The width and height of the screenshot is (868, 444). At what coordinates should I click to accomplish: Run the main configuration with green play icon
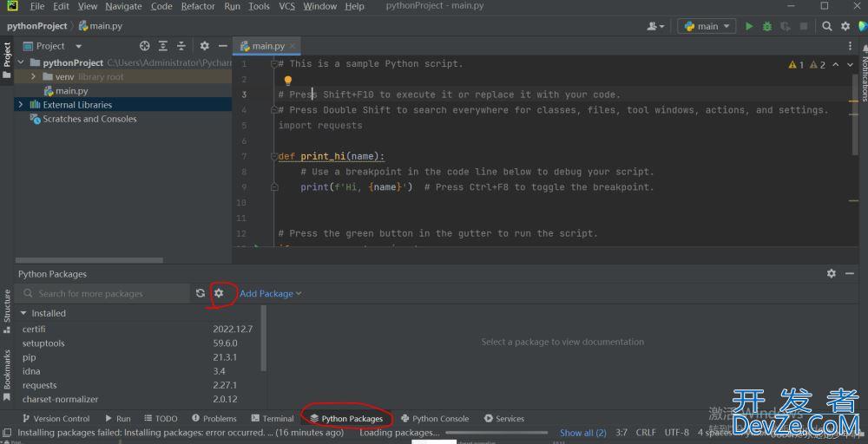(x=749, y=26)
